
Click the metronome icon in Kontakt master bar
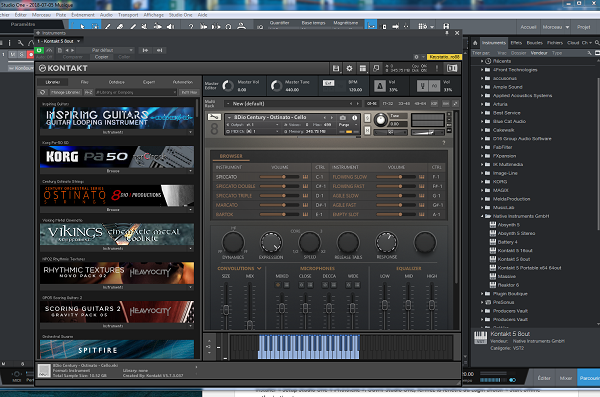point(380,86)
